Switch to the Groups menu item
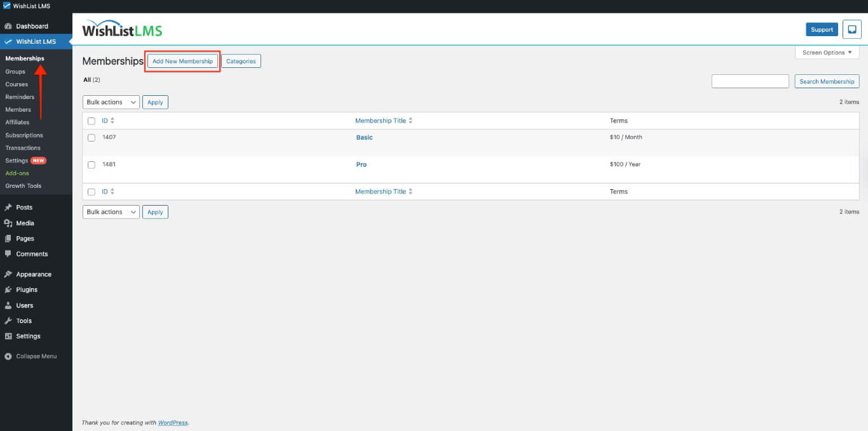868x431 pixels. pos(15,71)
